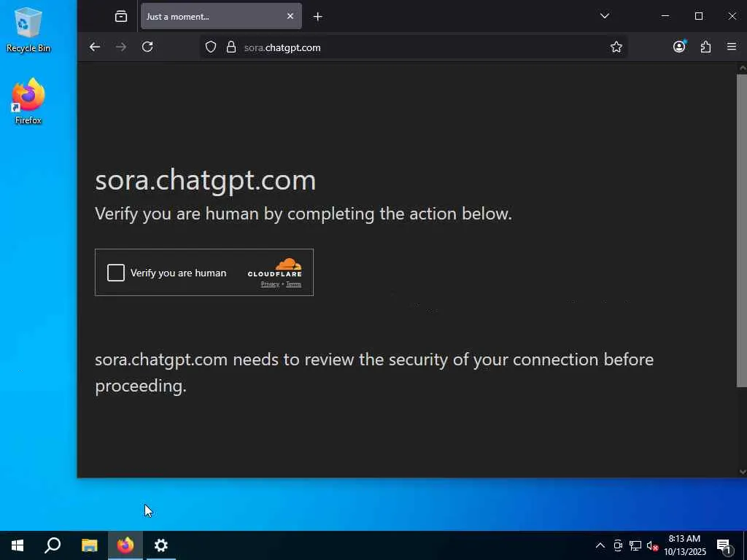
Task: Open the notification center icon
Action: tap(724, 545)
